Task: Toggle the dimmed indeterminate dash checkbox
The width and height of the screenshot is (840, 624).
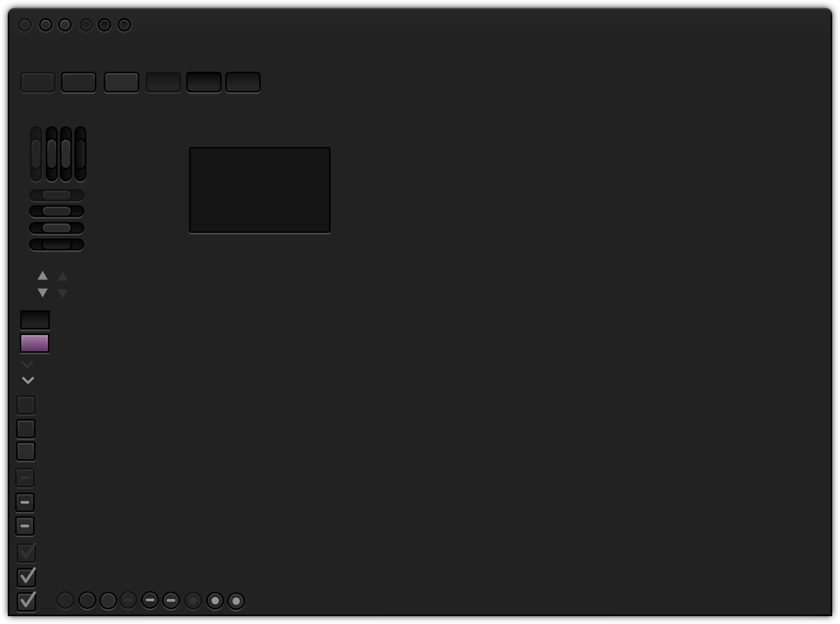Action: (x=25, y=478)
